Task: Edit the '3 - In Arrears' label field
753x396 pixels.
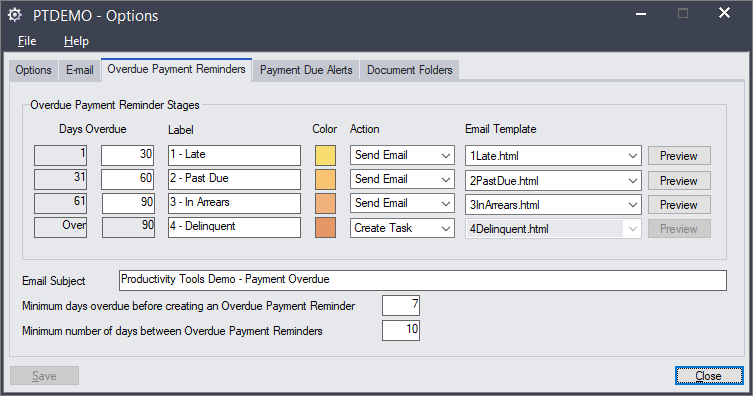Action: (x=234, y=204)
